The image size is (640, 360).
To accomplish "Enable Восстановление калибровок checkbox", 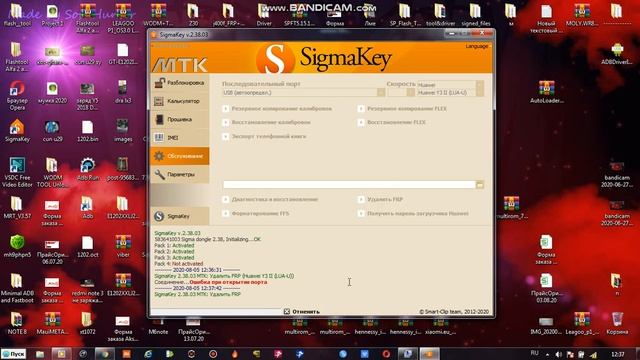I will click(x=225, y=122).
